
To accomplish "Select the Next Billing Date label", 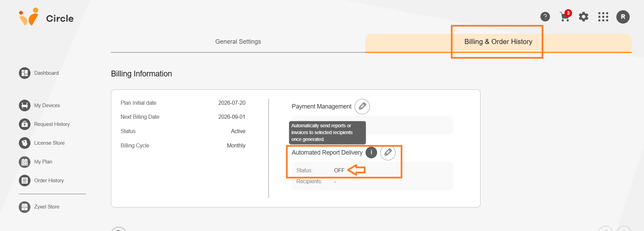I will coord(140,117).
